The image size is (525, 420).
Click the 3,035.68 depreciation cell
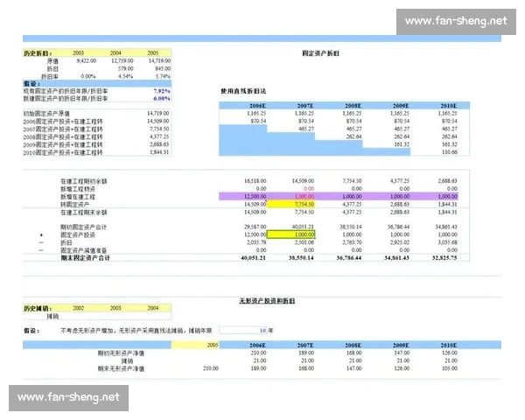coord(448,242)
